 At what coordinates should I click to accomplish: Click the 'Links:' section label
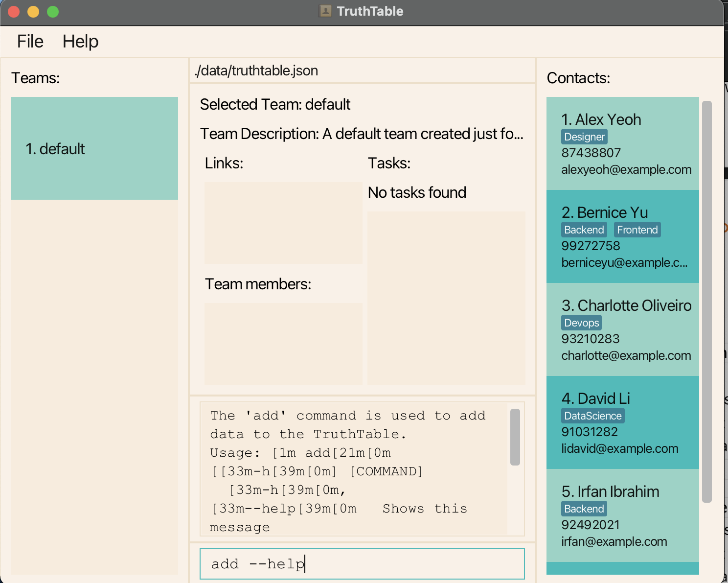click(x=224, y=163)
